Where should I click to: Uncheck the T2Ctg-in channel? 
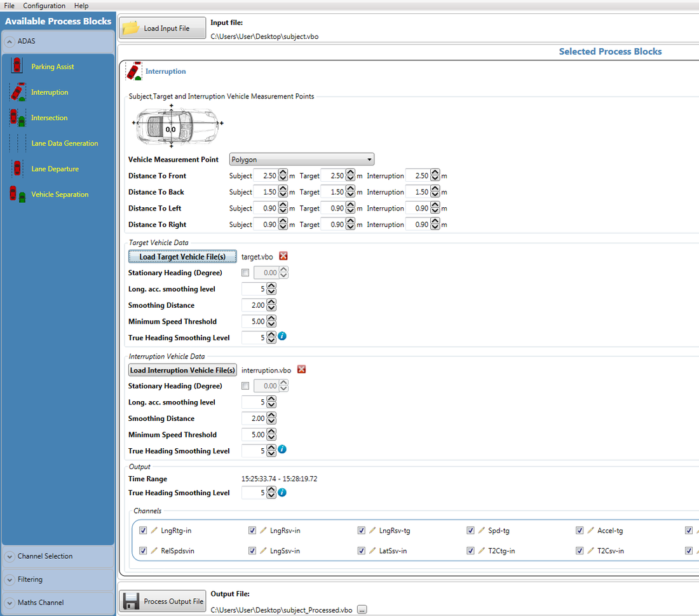click(x=470, y=551)
